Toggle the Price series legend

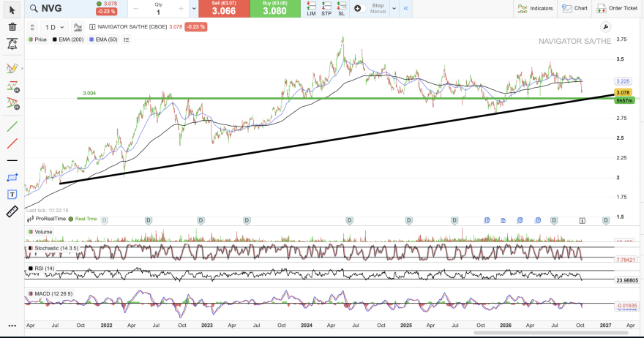click(37, 40)
